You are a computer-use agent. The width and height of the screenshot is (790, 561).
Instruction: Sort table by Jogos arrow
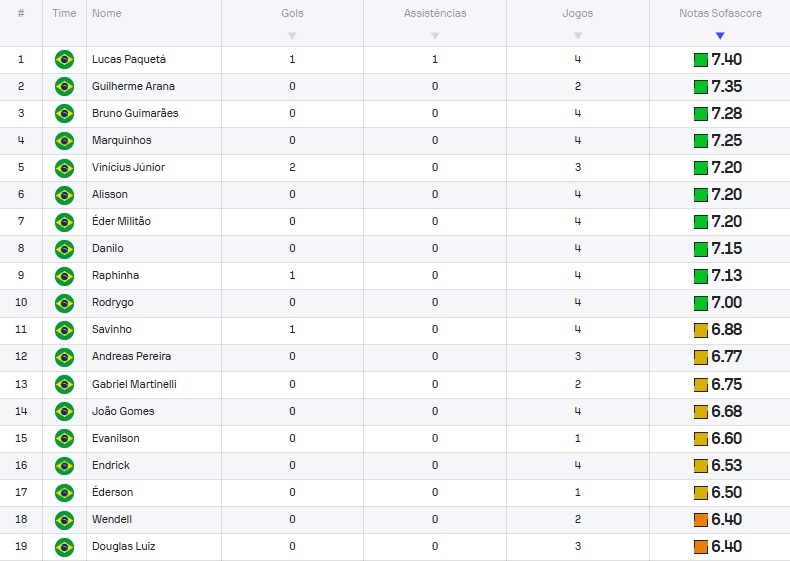tap(578, 36)
